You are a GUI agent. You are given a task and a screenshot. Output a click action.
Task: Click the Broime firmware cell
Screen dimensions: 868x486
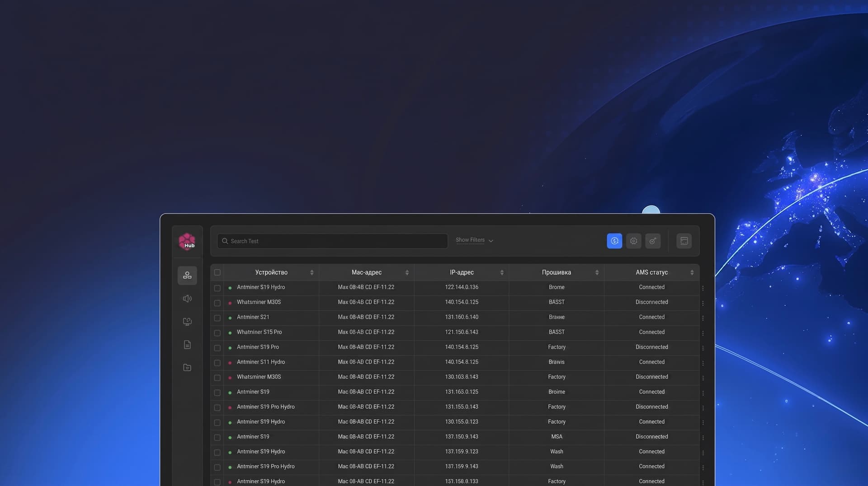(557, 392)
